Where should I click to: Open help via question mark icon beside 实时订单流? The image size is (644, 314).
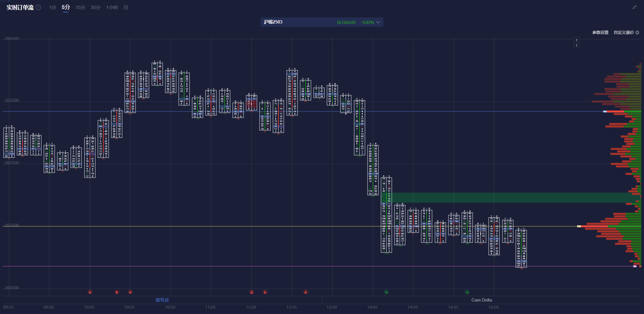[x=38, y=7]
